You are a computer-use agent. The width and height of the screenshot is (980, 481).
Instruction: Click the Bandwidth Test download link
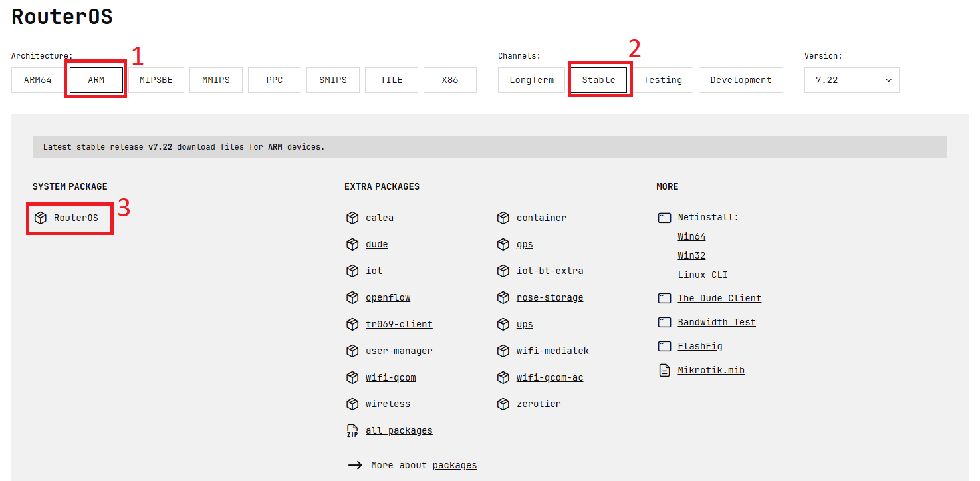716,323
